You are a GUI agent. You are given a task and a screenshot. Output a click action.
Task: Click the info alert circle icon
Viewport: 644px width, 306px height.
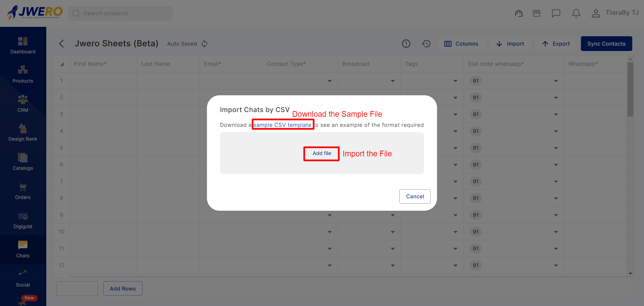[x=406, y=44]
